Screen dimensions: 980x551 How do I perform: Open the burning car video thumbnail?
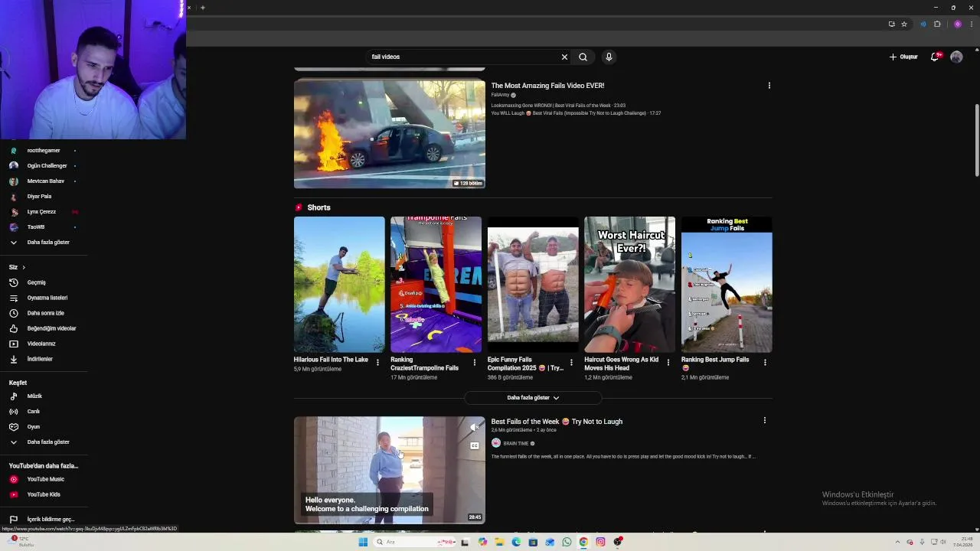(x=389, y=134)
